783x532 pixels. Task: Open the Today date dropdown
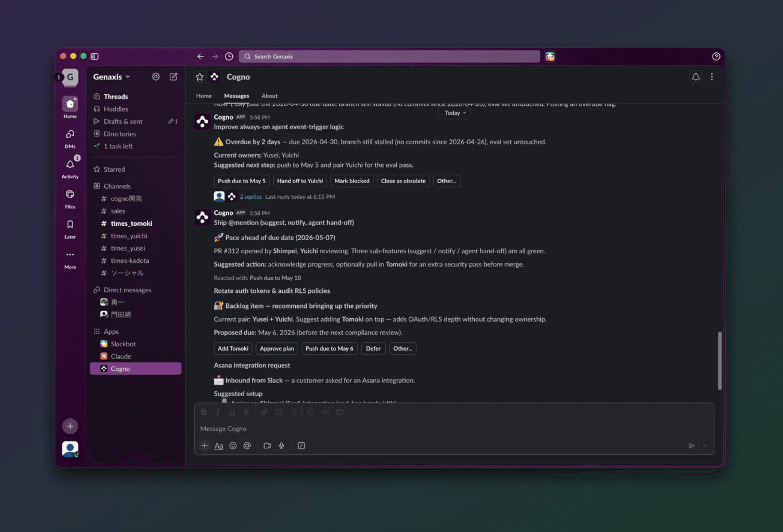(454, 113)
